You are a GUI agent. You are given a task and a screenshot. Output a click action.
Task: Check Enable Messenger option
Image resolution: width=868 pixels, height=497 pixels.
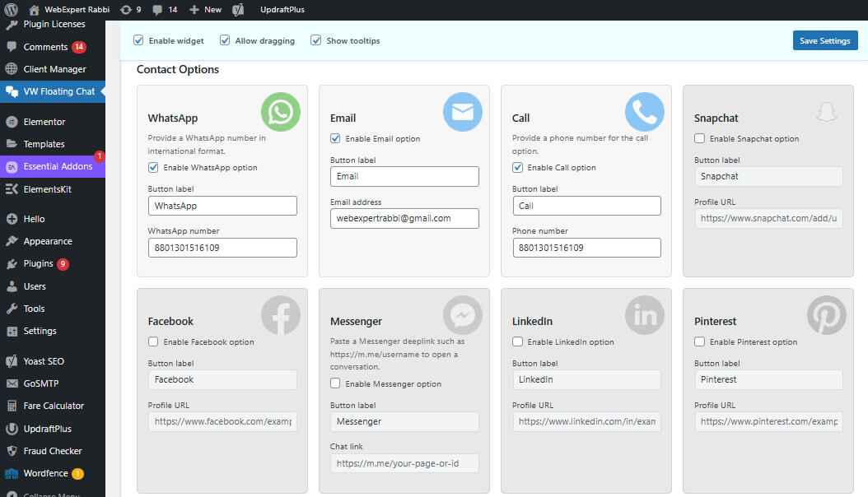(335, 383)
